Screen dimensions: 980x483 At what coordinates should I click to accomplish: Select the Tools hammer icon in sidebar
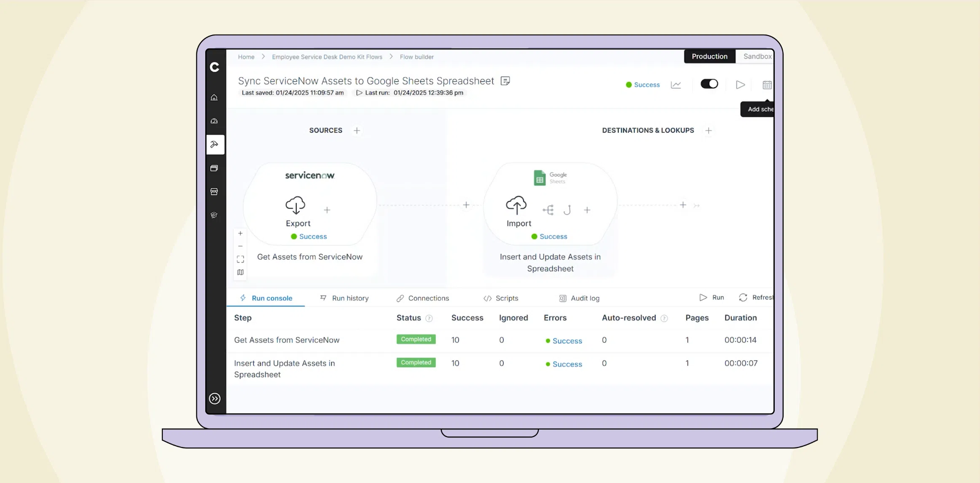tap(215, 144)
